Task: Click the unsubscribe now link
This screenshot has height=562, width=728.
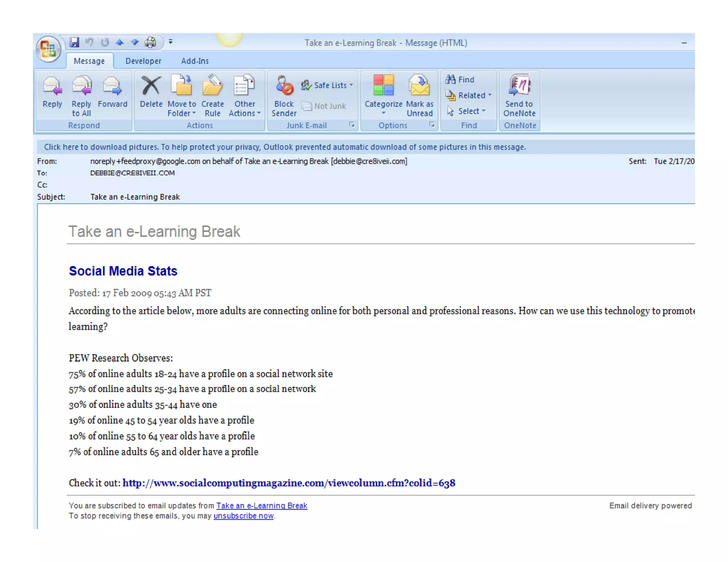Action: click(243, 516)
